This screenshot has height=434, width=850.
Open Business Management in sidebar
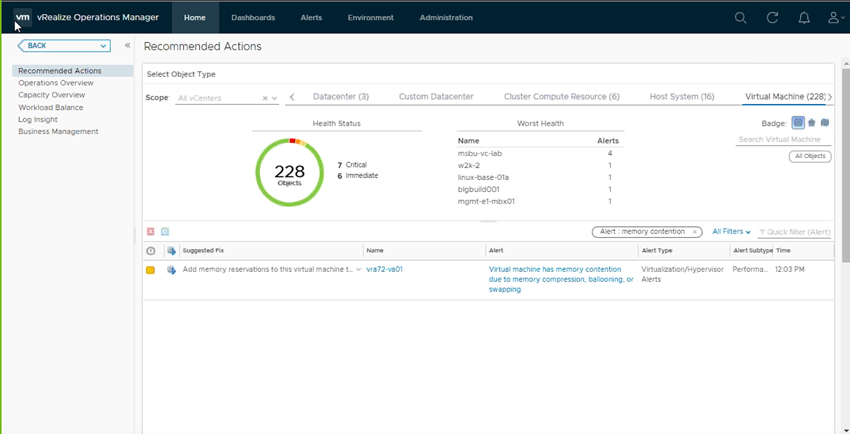click(59, 131)
